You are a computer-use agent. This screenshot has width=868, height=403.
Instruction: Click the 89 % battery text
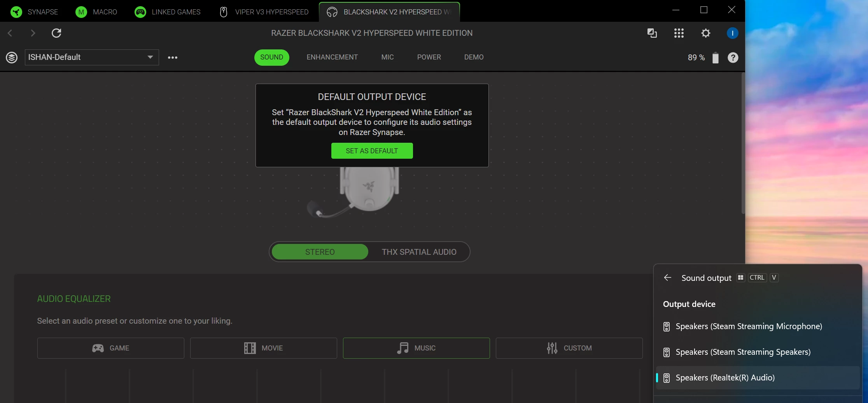point(696,58)
